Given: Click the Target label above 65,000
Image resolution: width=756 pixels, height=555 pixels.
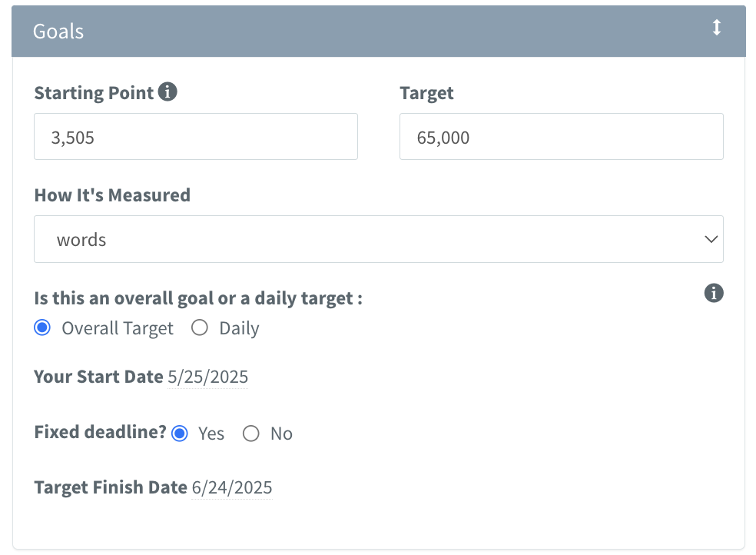Looking at the screenshot, I should tap(426, 93).
